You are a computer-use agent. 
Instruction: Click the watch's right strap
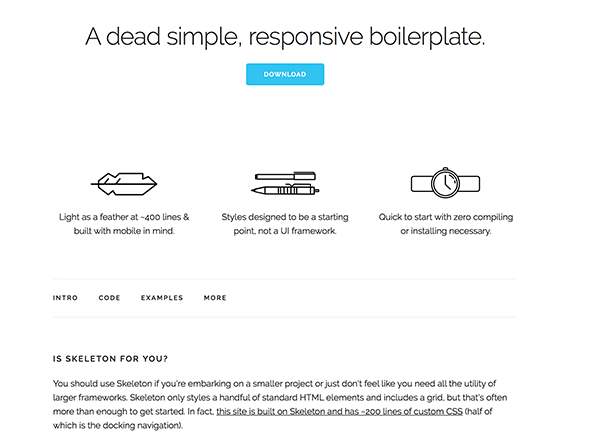click(x=469, y=184)
